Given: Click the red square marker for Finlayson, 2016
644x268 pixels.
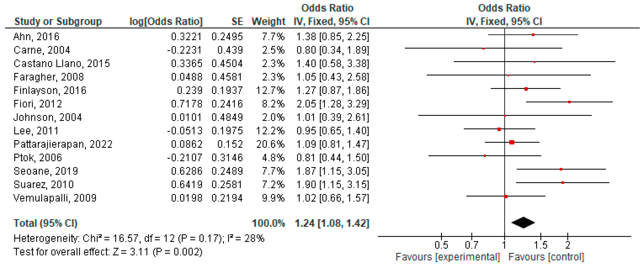Looking at the screenshot, I should (526, 89).
